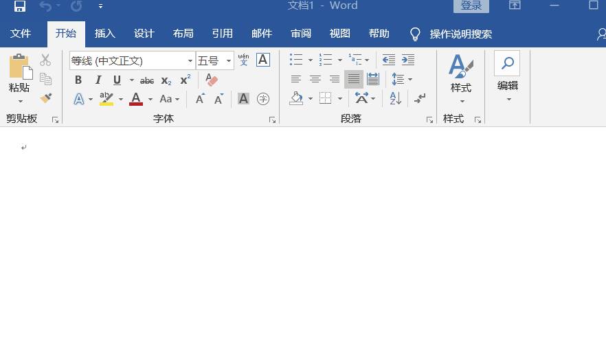Switch to the 帮助 tab
Viewport: 606px width, 364px height.
pyautogui.click(x=379, y=34)
